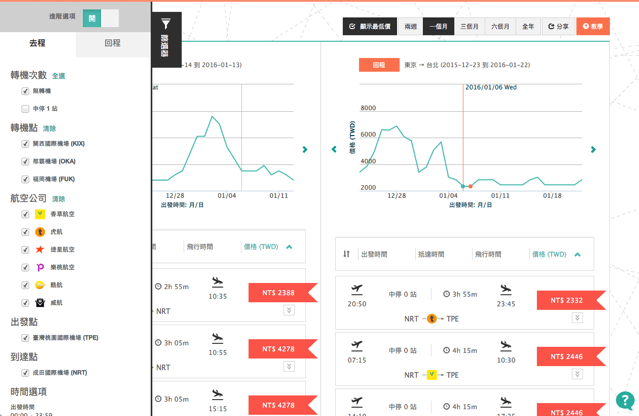Click the 分享 share button
The width and height of the screenshot is (639, 416).
click(558, 27)
